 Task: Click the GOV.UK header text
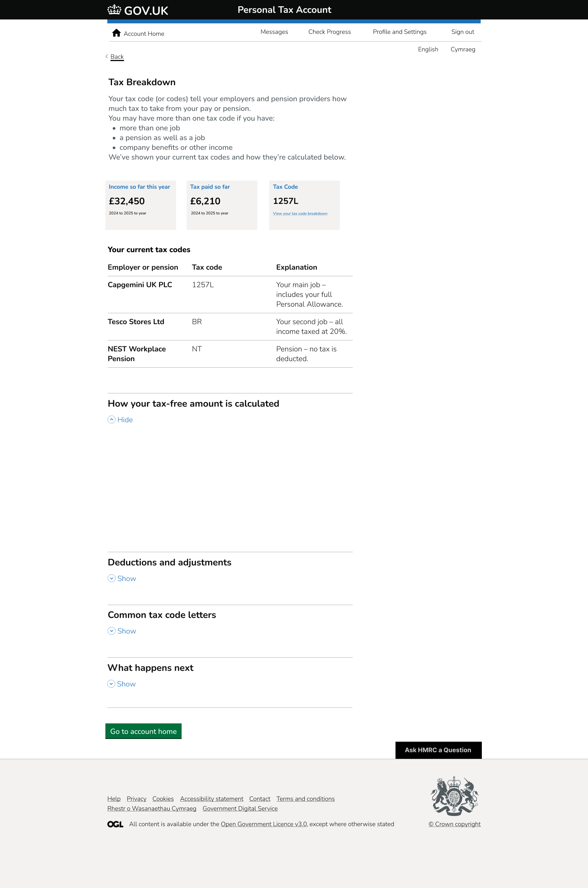click(146, 11)
